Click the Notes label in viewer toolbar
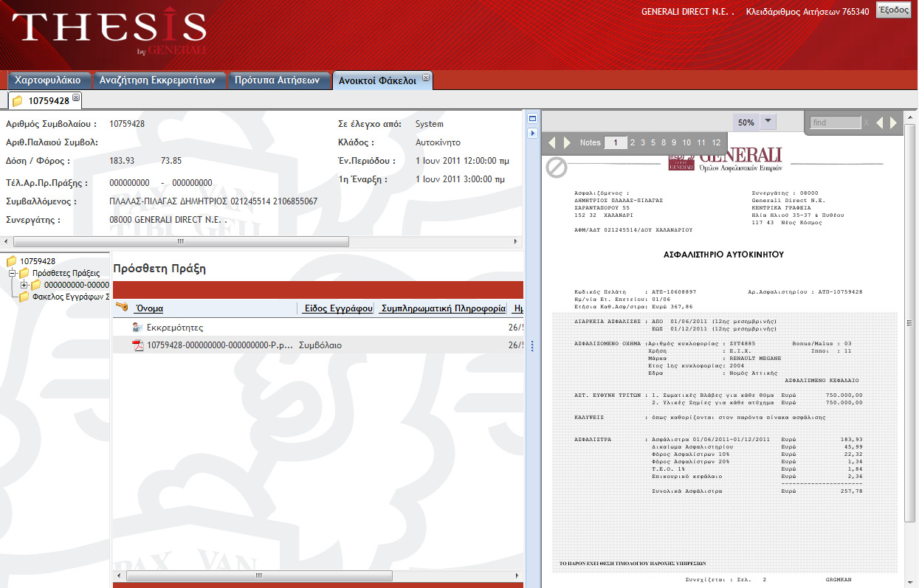919x588 pixels. pyautogui.click(x=591, y=142)
